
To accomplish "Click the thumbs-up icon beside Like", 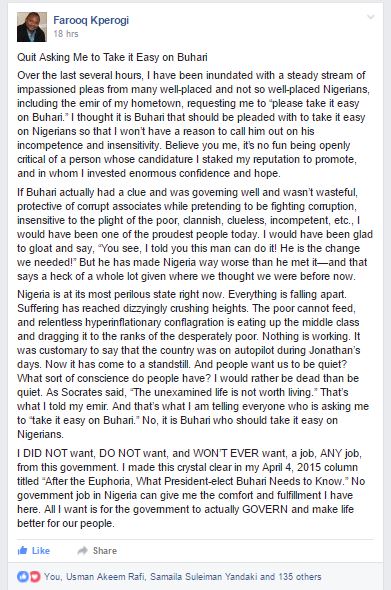I will pyautogui.click(x=23, y=550).
